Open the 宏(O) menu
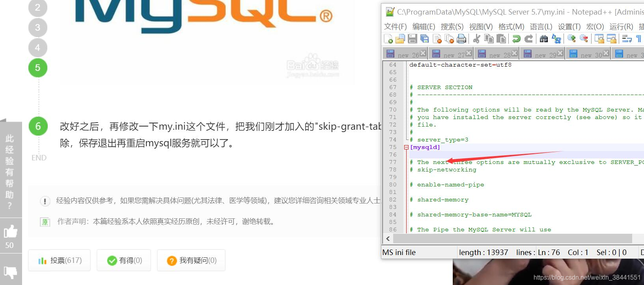This screenshot has height=285, width=644. pos(595,26)
